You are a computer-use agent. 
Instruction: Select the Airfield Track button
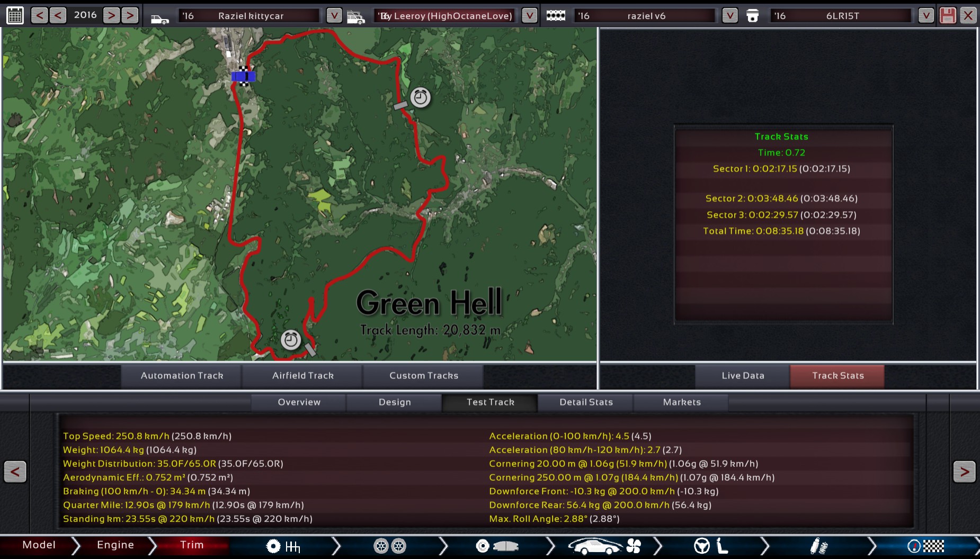pos(303,375)
